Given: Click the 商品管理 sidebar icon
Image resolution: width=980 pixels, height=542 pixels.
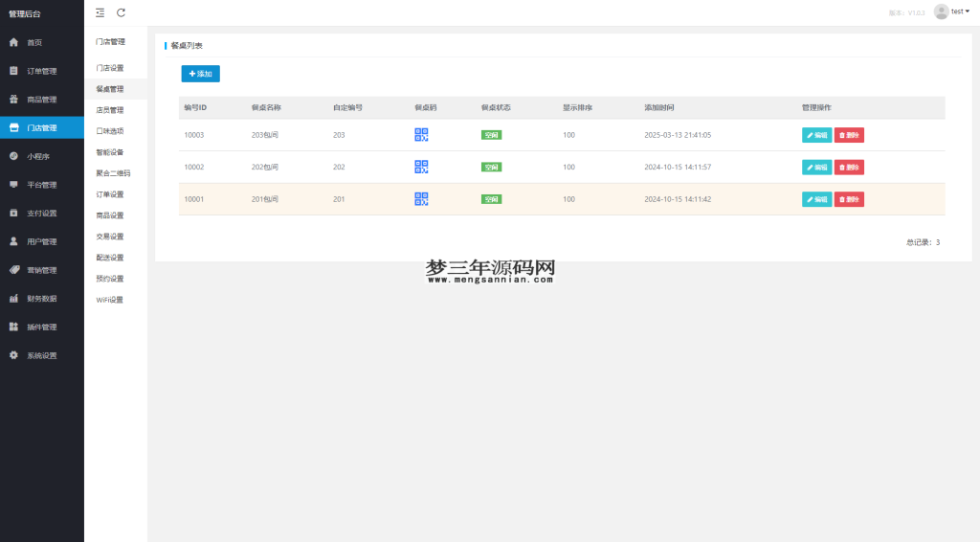Looking at the screenshot, I should pyautogui.click(x=13, y=100).
